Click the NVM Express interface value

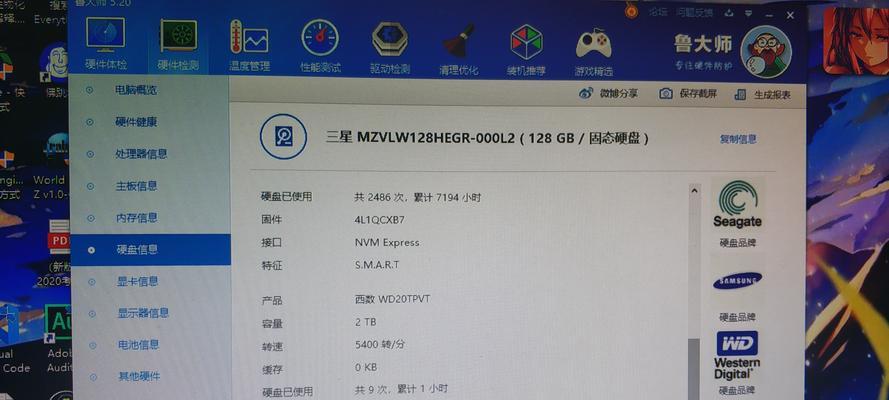pos(387,242)
